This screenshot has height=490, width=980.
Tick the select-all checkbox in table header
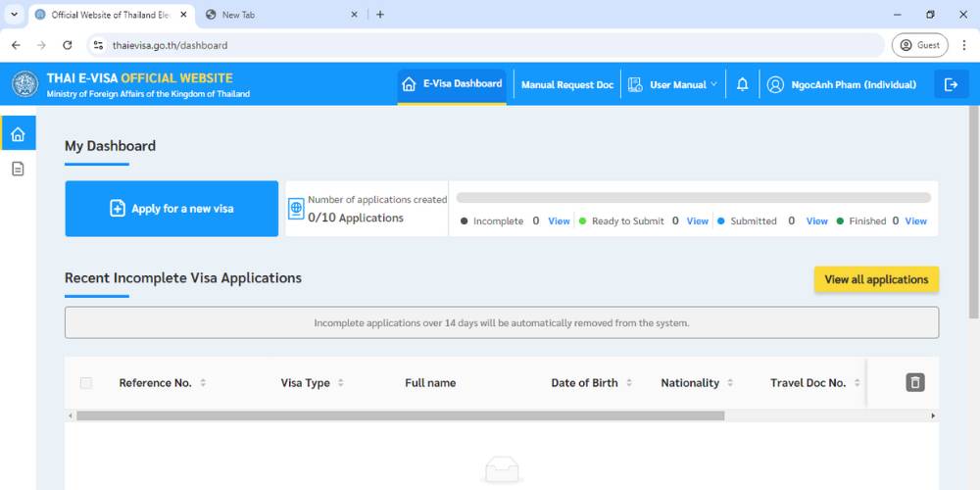pos(86,383)
